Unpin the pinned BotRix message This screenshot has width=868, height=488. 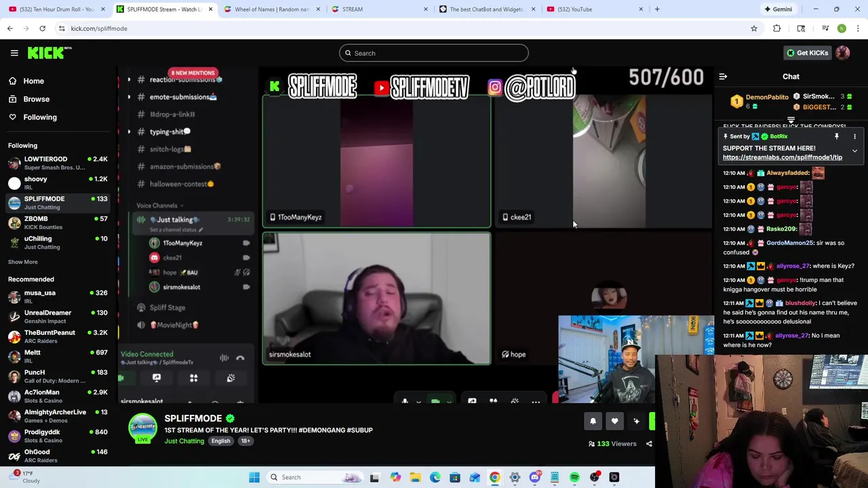837,136
